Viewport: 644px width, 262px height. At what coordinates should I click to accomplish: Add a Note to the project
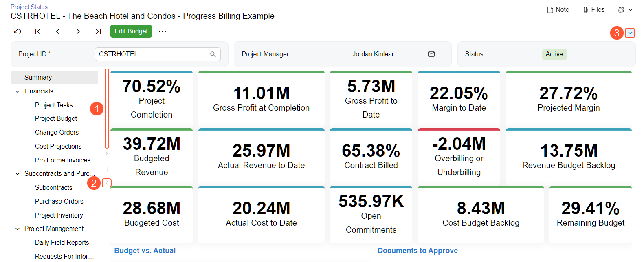(x=558, y=10)
